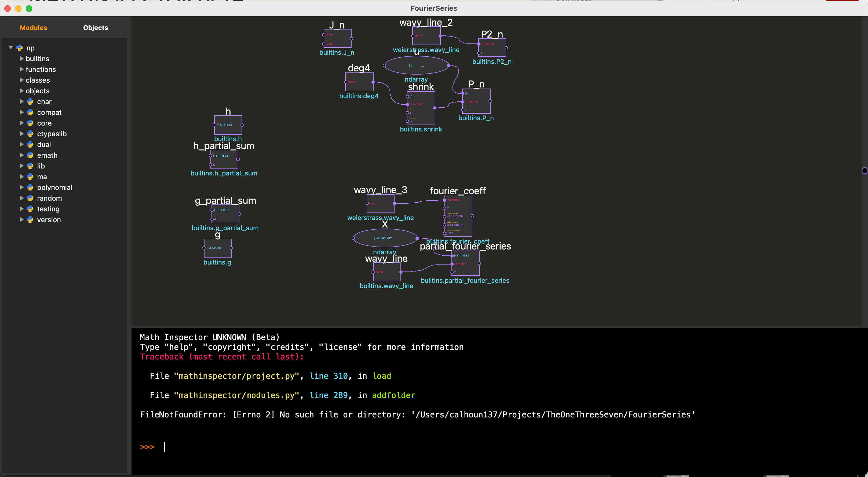Select the P2_n node box
Screen dimensions: 868x477
(x=492, y=47)
